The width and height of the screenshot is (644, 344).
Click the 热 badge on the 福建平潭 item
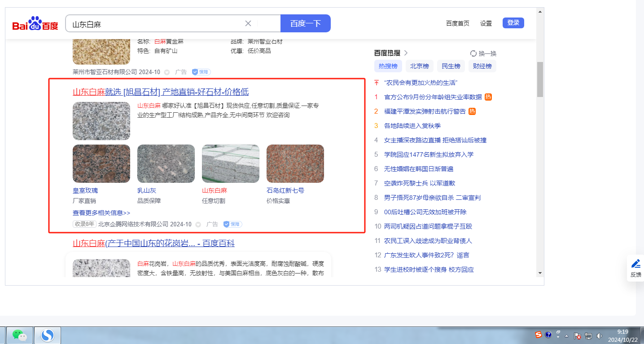tap(472, 111)
